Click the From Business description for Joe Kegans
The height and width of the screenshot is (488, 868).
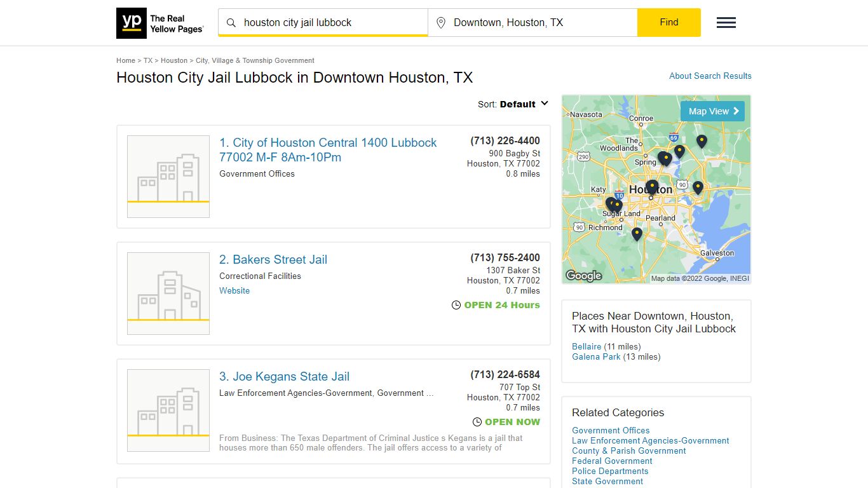[x=371, y=443]
